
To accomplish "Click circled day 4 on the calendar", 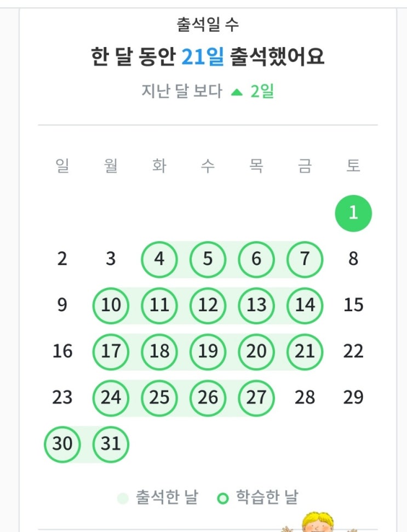I will (159, 259).
